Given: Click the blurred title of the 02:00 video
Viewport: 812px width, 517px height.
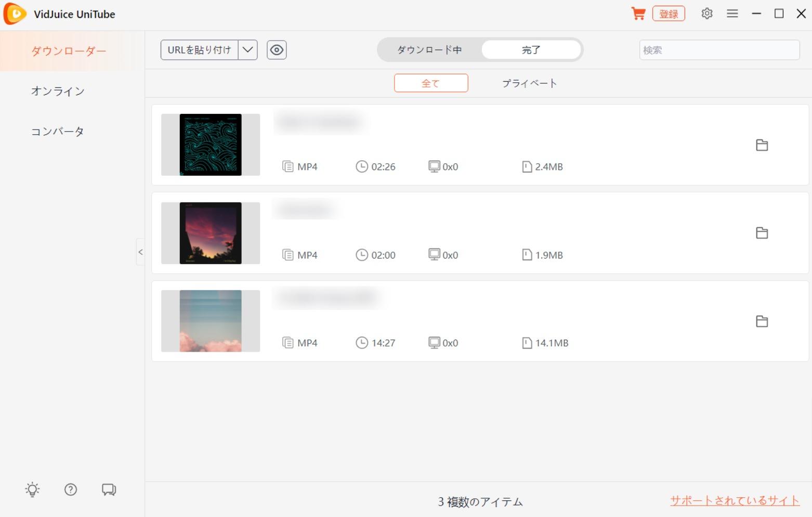Looking at the screenshot, I should click(305, 210).
